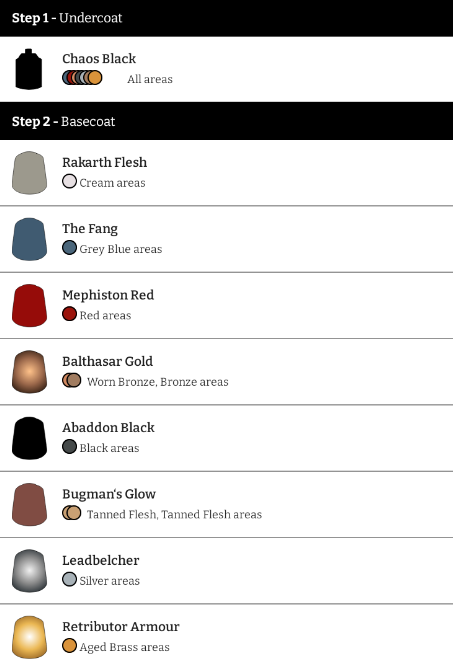
Task: Click the Step 1 - Undercoat header
Action: click(226, 18)
